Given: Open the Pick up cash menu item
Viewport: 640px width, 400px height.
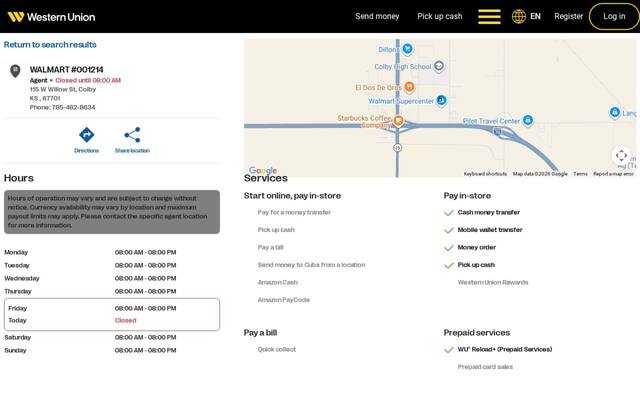Looking at the screenshot, I should click(x=440, y=16).
